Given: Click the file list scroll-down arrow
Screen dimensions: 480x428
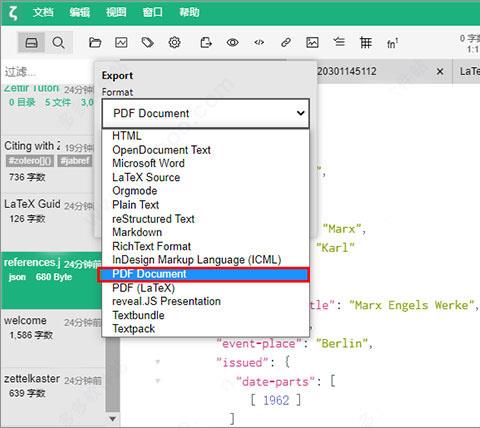Looking at the screenshot, I should point(113,419).
